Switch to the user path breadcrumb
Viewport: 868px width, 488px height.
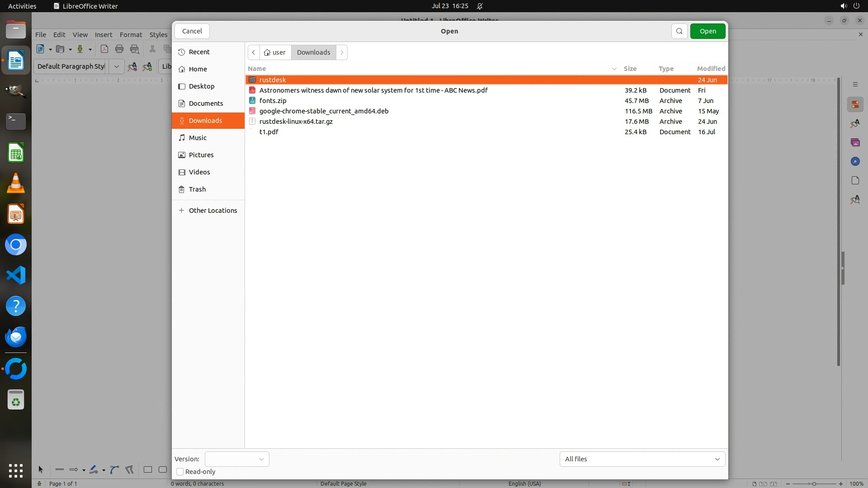point(275,52)
